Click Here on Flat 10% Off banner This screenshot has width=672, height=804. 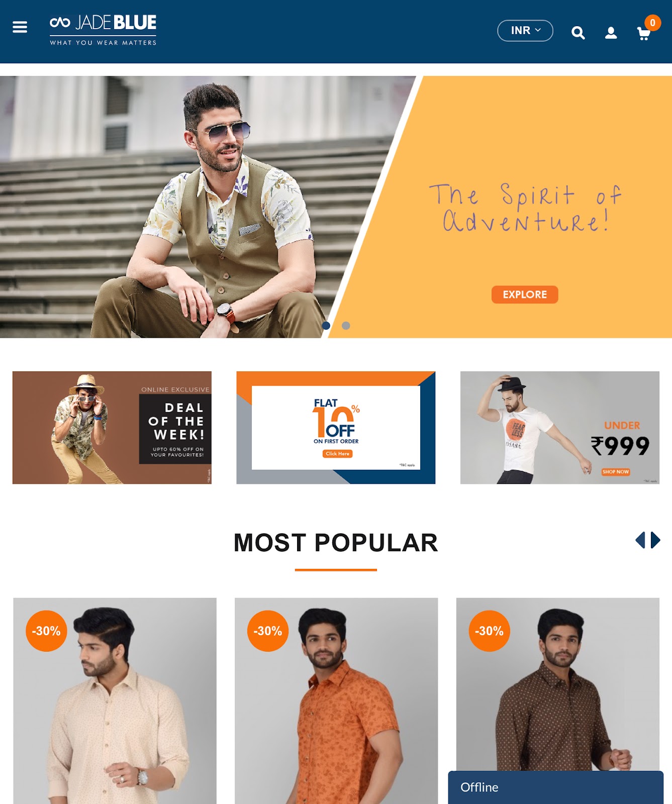[x=337, y=454]
